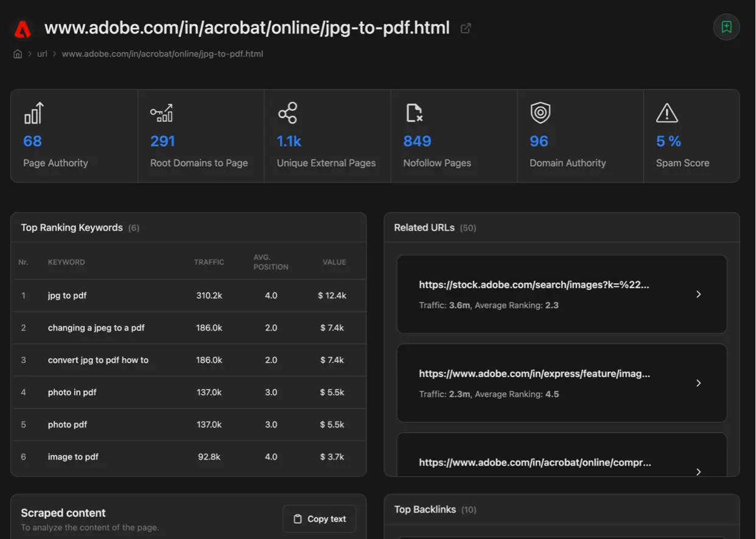Click the Domain Authority shield icon
The width and height of the screenshot is (756, 539).
pyautogui.click(x=540, y=113)
